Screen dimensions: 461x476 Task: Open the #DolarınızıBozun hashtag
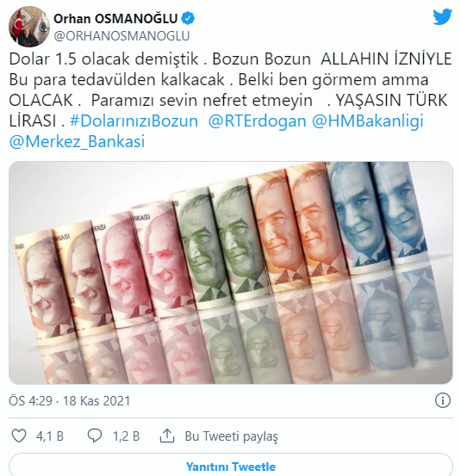pos(134,121)
